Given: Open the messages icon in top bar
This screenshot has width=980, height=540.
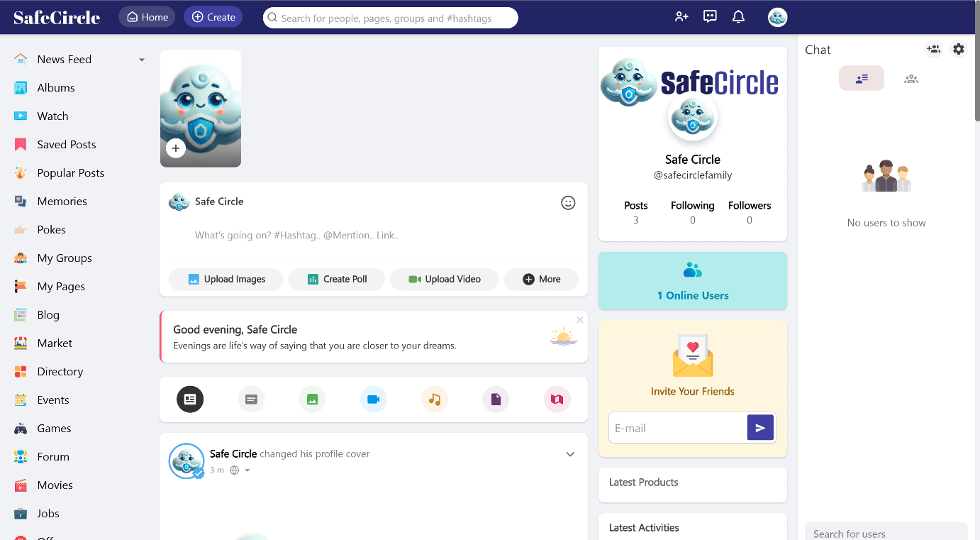Looking at the screenshot, I should (710, 17).
